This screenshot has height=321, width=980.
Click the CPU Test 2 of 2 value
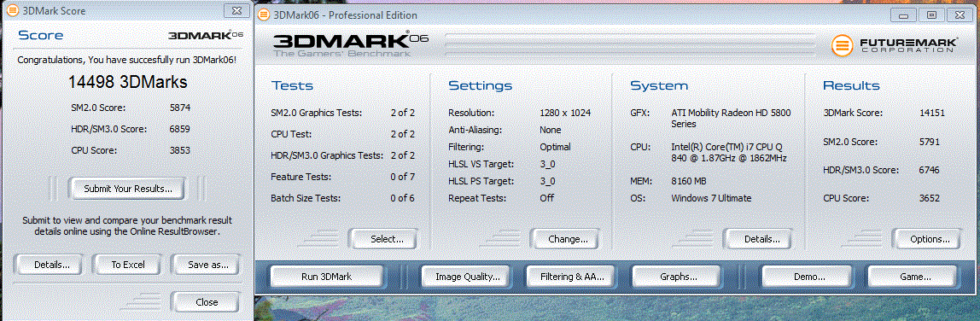point(403,134)
